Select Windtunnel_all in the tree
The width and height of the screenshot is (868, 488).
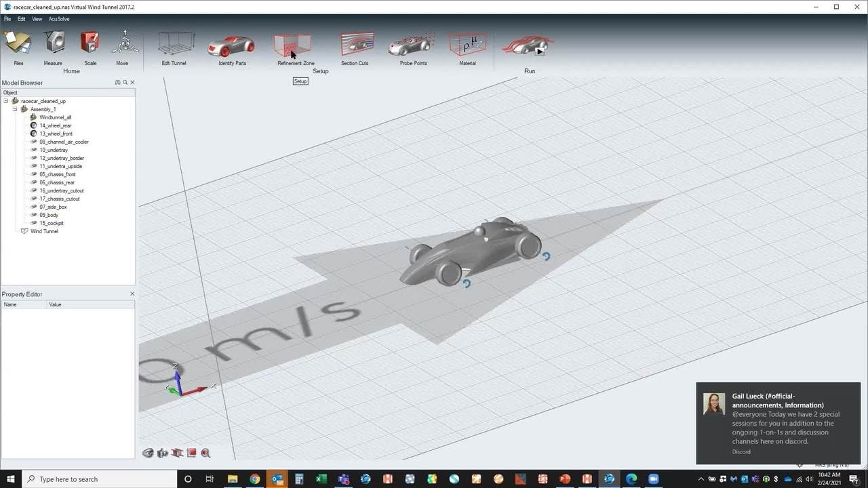55,117
